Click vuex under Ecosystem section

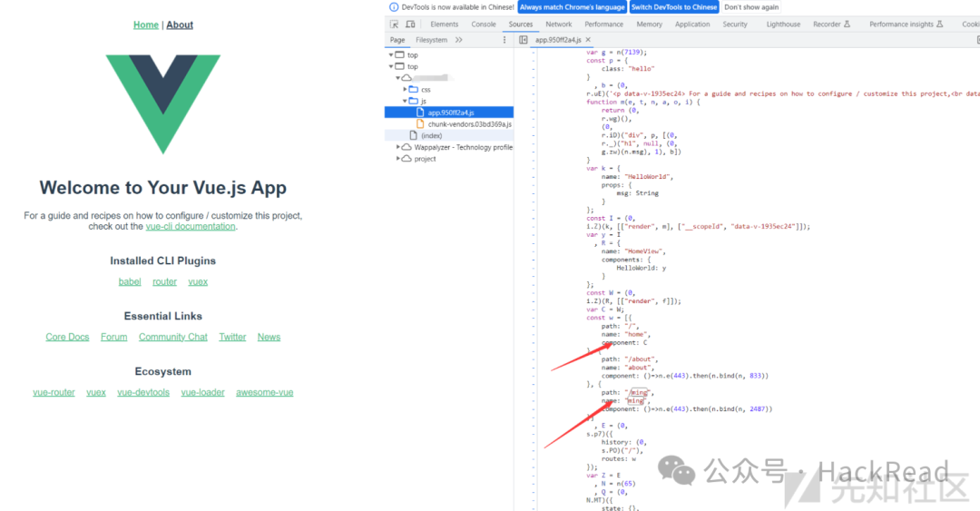[x=95, y=392]
